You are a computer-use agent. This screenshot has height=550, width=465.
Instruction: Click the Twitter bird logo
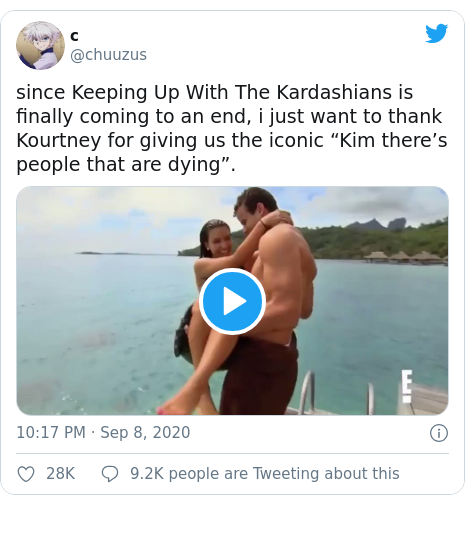(x=437, y=33)
